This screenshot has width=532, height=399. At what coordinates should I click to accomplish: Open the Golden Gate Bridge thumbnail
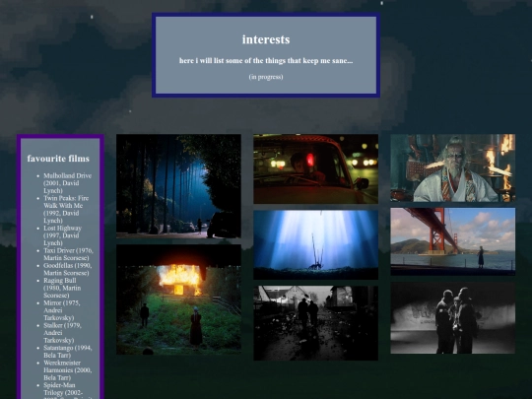(x=452, y=241)
